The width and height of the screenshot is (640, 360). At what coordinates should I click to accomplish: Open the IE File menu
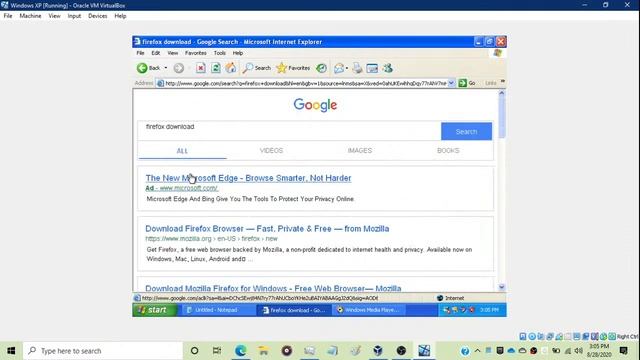point(140,53)
